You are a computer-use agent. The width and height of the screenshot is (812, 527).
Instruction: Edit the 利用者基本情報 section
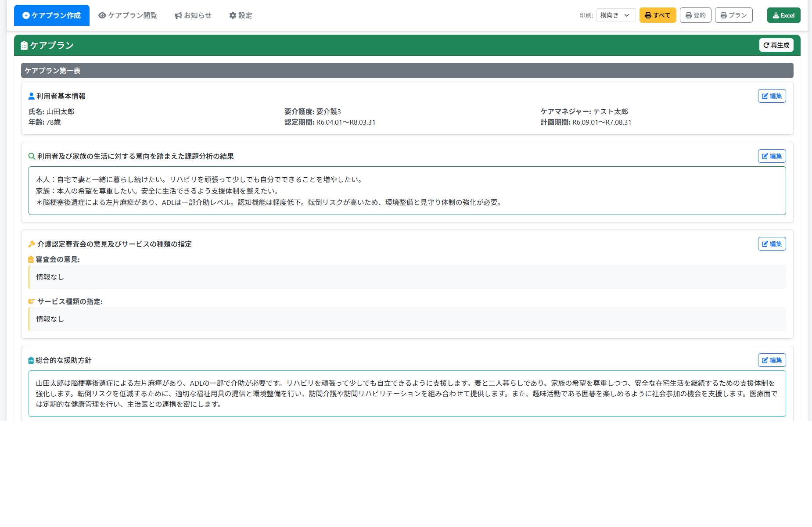point(772,96)
